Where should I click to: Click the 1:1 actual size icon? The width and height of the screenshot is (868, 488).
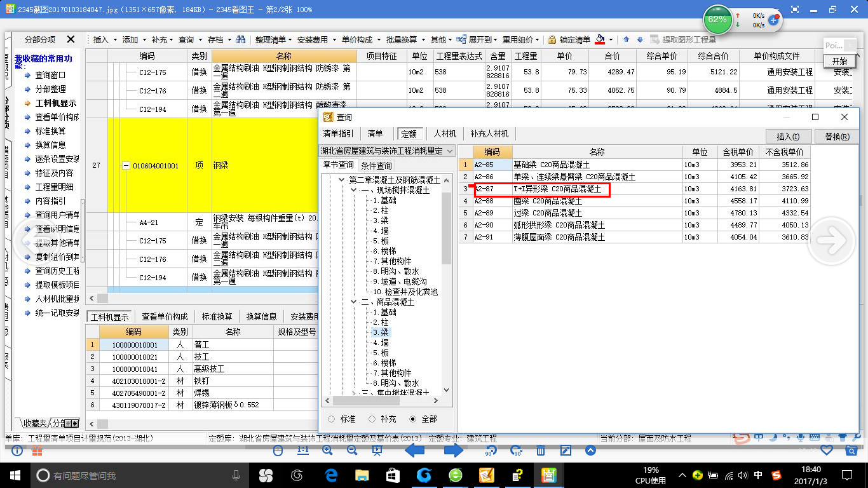click(x=302, y=451)
